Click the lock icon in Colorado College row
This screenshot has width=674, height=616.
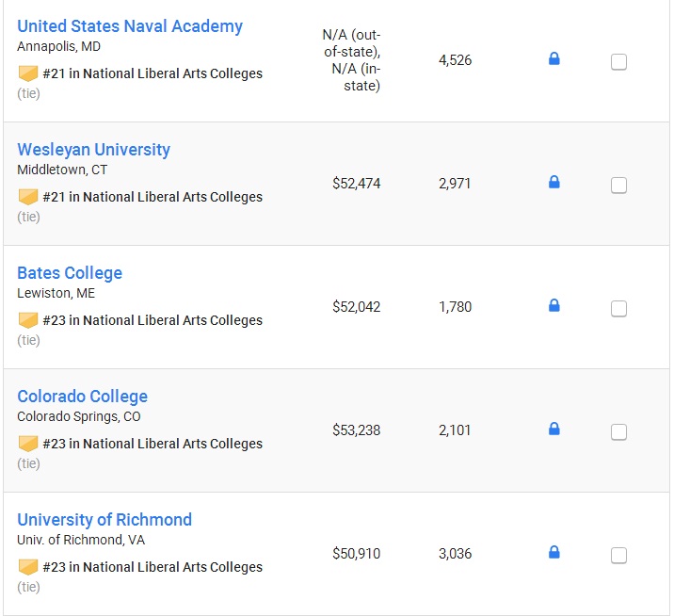[x=554, y=429]
